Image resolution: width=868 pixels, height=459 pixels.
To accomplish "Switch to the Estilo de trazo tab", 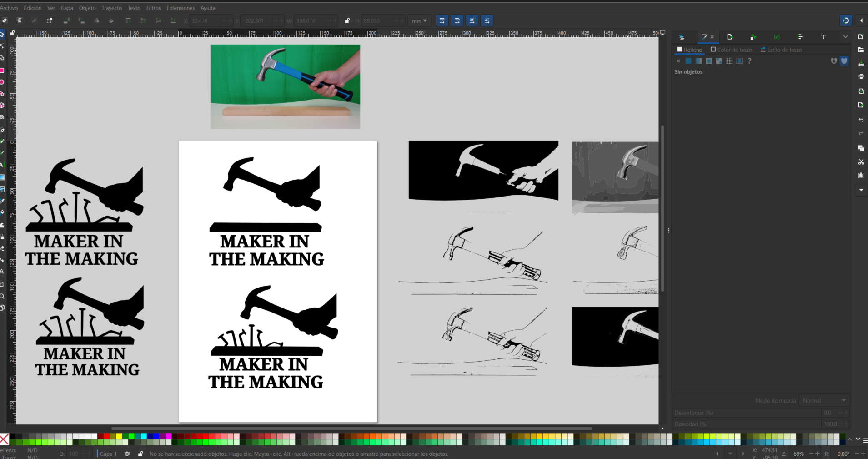I will (781, 50).
